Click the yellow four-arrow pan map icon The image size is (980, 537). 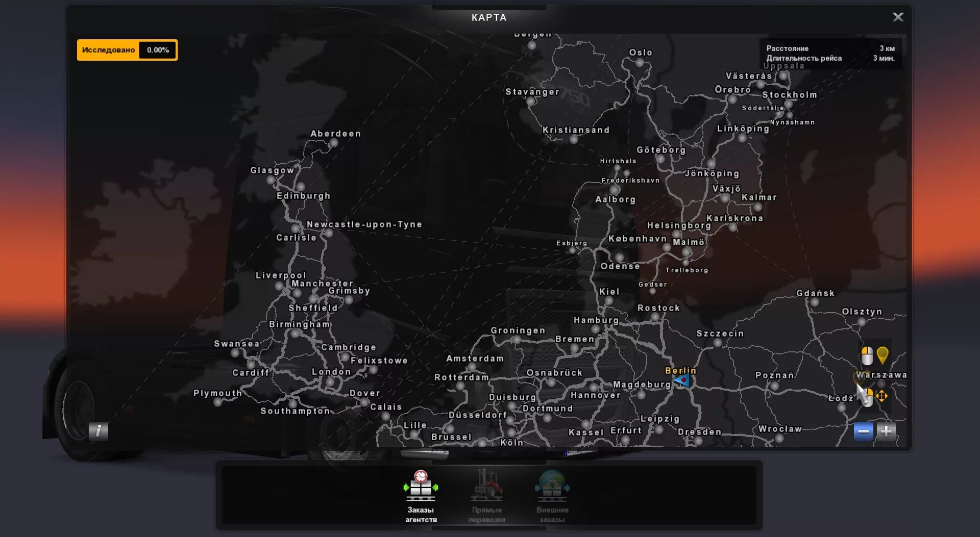(x=882, y=396)
